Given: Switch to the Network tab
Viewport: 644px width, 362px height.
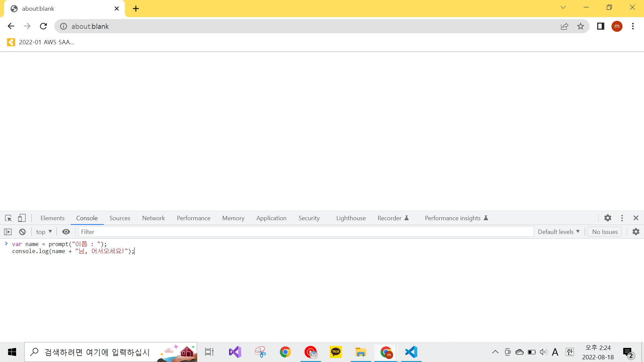Looking at the screenshot, I should [x=153, y=218].
